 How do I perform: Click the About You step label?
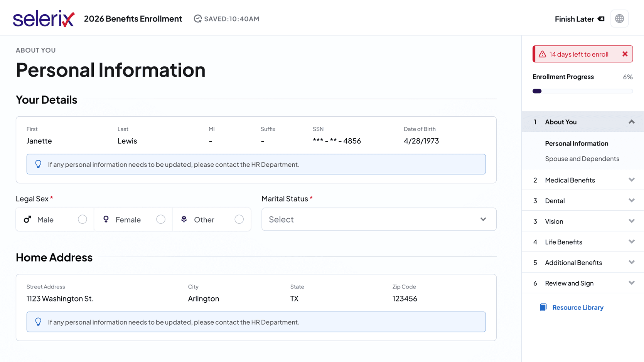click(x=561, y=122)
